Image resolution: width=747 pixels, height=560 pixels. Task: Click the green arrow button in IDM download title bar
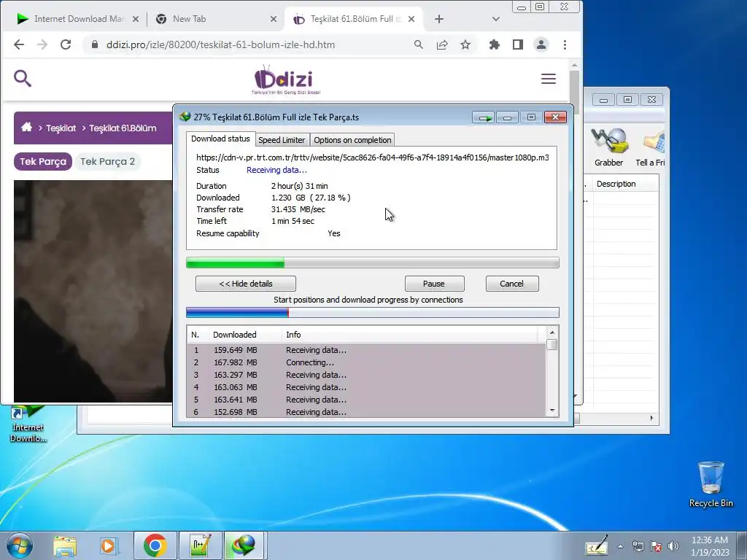pos(484,117)
